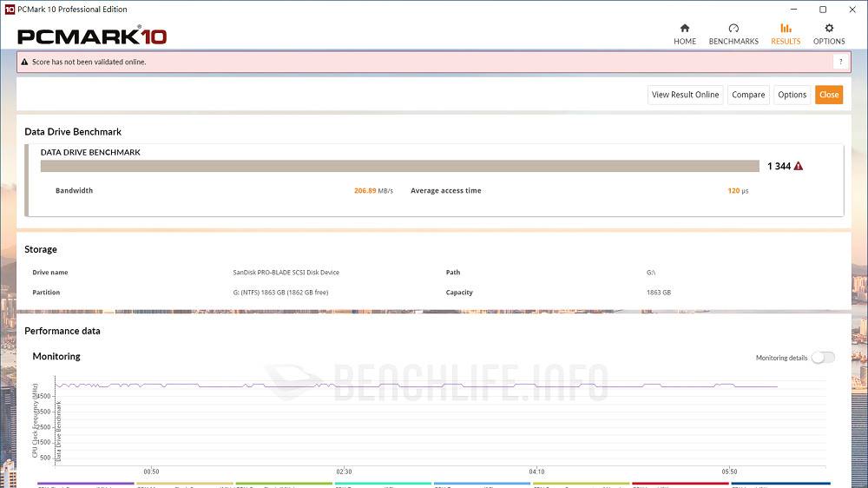
Task: Click the warning icon in validation banner
Action: pos(25,62)
